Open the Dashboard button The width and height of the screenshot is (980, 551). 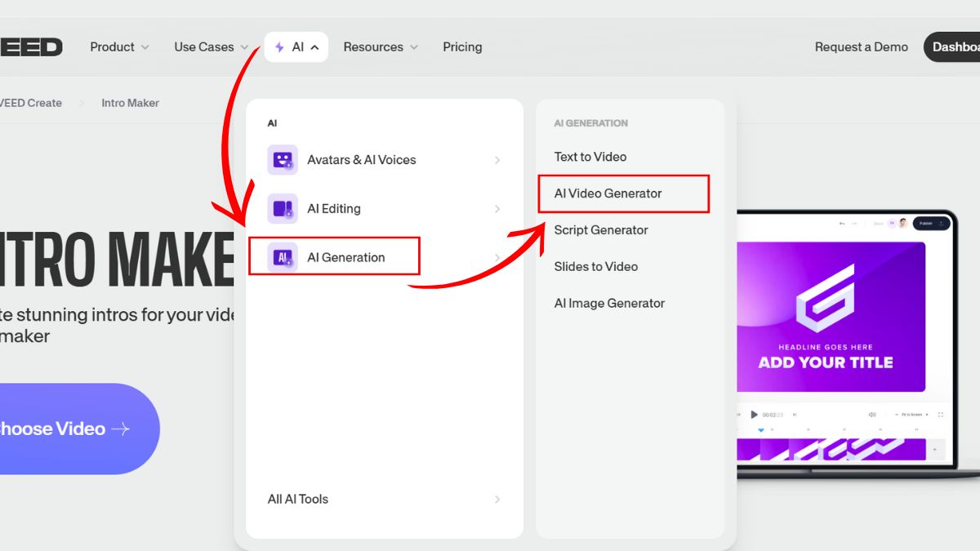click(x=952, y=47)
